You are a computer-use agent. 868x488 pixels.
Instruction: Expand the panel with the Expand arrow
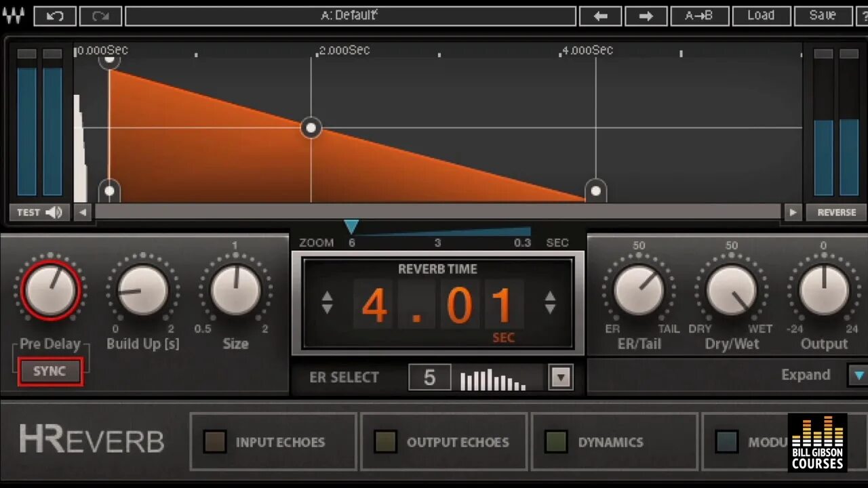point(859,375)
